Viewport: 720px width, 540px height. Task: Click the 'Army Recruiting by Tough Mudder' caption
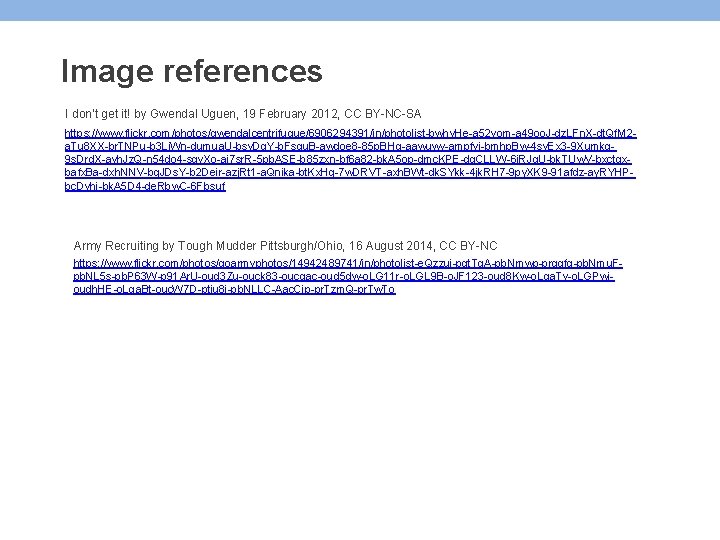[285, 246]
